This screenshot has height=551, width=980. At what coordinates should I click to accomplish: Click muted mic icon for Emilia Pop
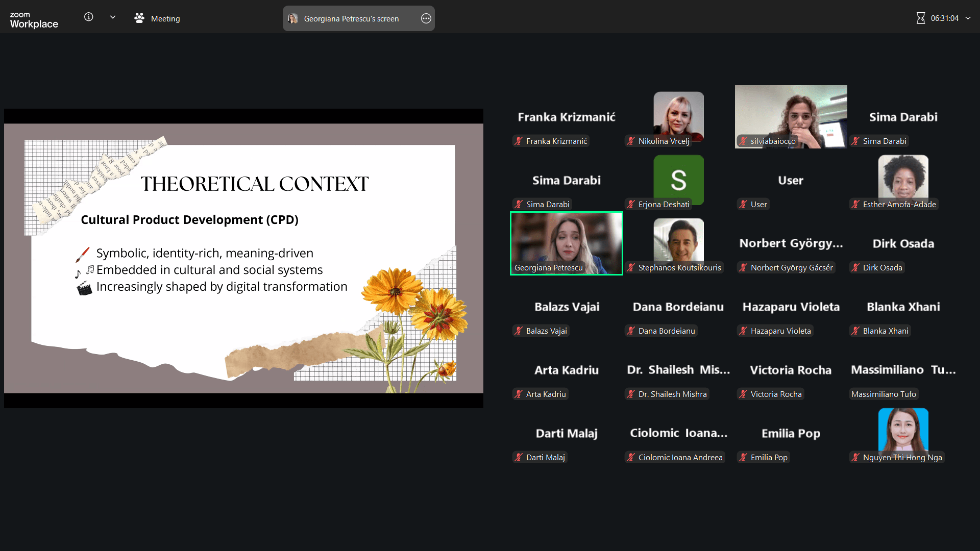point(743,458)
